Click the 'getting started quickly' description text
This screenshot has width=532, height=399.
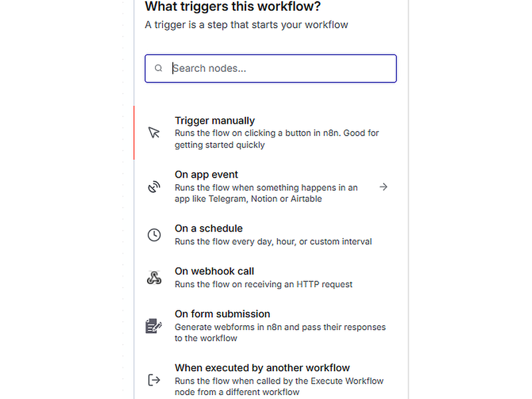(219, 145)
